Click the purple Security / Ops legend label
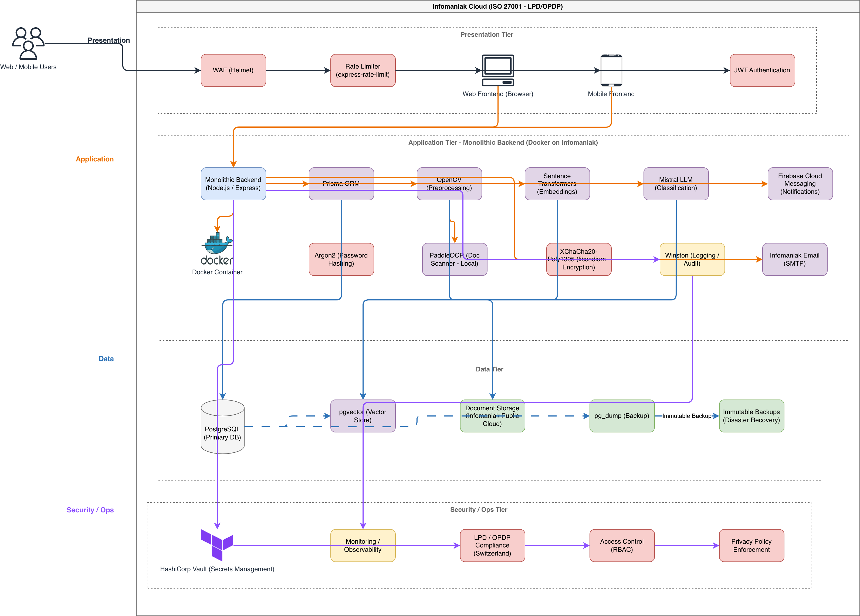Viewport: 860px width, 616px height. click(x=90, y=510)
